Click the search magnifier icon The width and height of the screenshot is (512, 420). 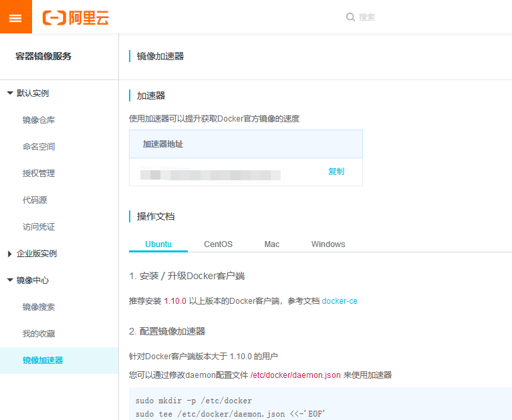(350, 17)
